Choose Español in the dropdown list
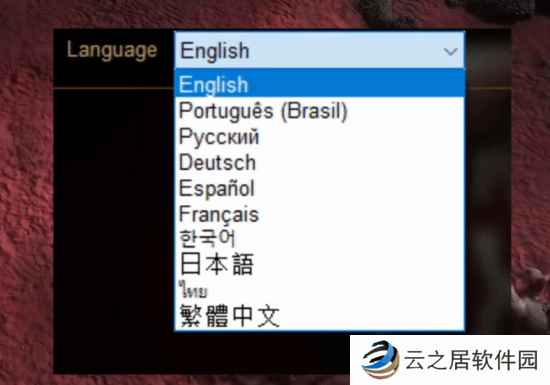The image size is (550, 385). pyautogui.click(x=320, y=188)
